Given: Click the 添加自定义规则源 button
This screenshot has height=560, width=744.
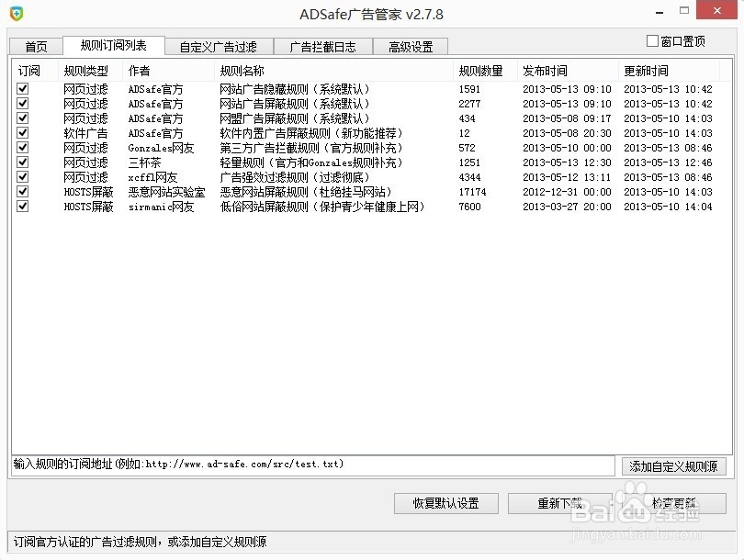Looking at the screenshot, I should pyautogui.click(x=674, y=466).
